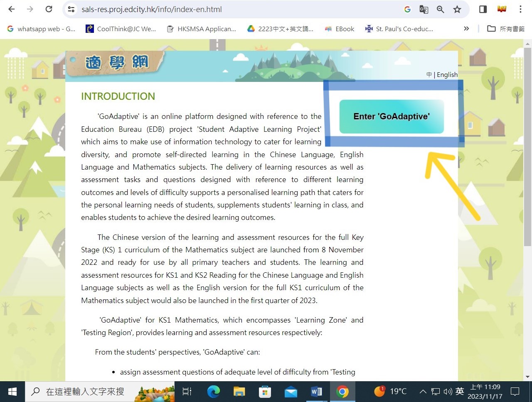Open Chrome's three-dot menu

(520, 9)
